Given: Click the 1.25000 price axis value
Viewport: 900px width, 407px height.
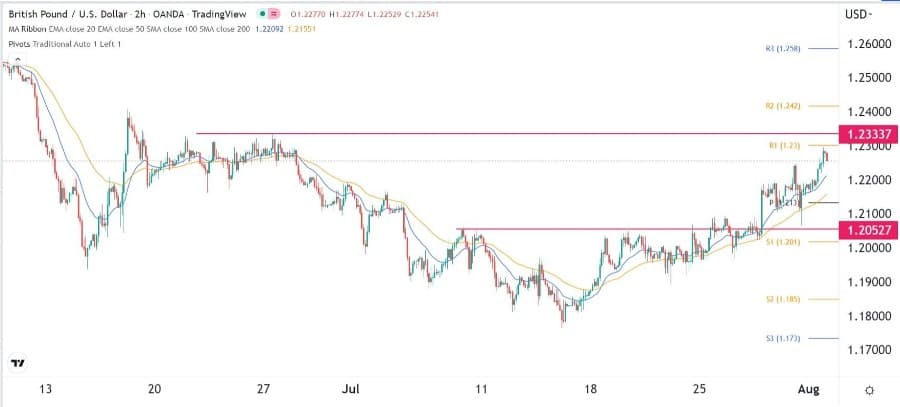Looking at the screenshot, I should point(868,77).
